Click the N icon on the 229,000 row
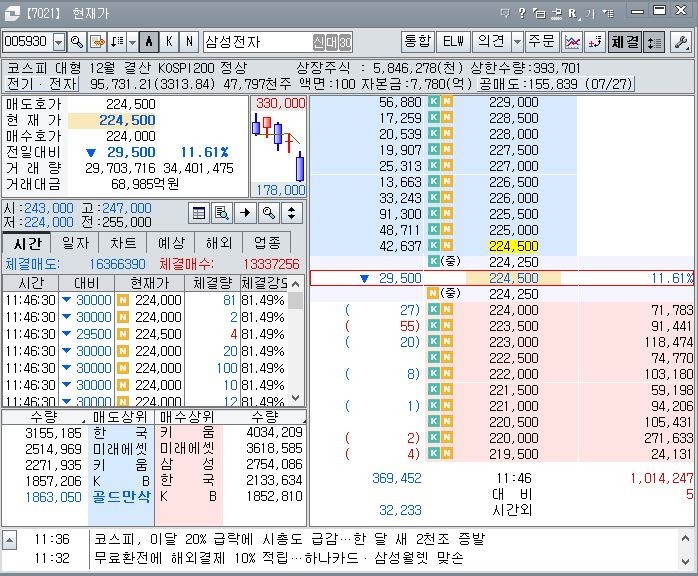Screen dimensions: 698x576 click(x=446, y=102)
